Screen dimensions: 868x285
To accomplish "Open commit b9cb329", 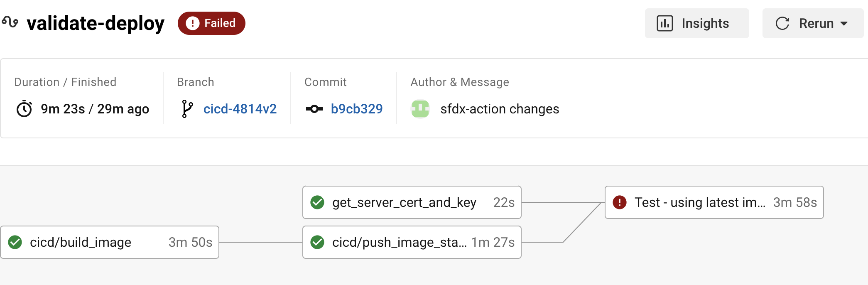I will coord(356,109).
